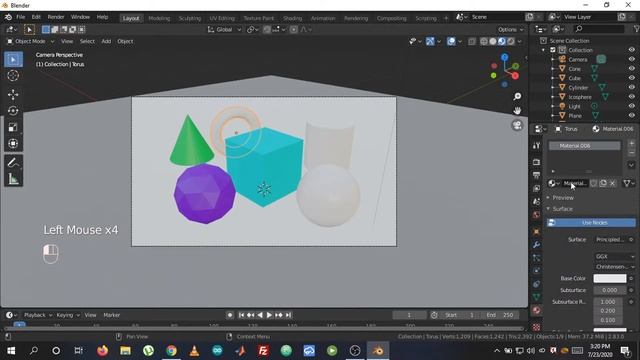This screenshot has height=360, width=640.
Task: Open the Object Mode dropdown
Action: pos(31,41)
